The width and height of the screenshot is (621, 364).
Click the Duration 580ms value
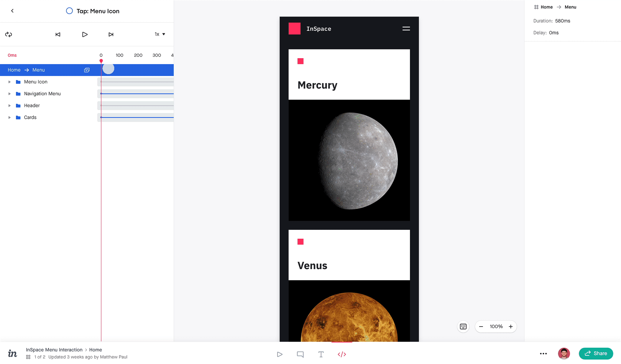click(563, 21)
